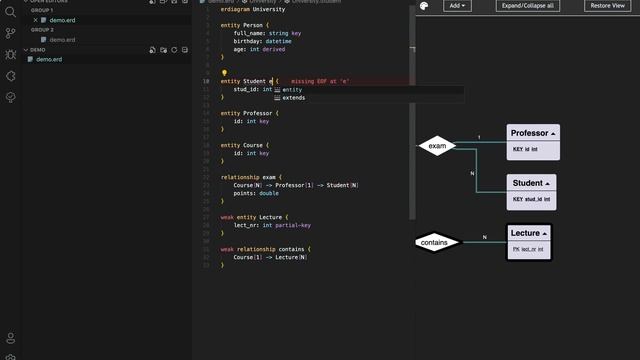Click Expand/Collapse all button
640x360 pixels.
click(528, 6)
